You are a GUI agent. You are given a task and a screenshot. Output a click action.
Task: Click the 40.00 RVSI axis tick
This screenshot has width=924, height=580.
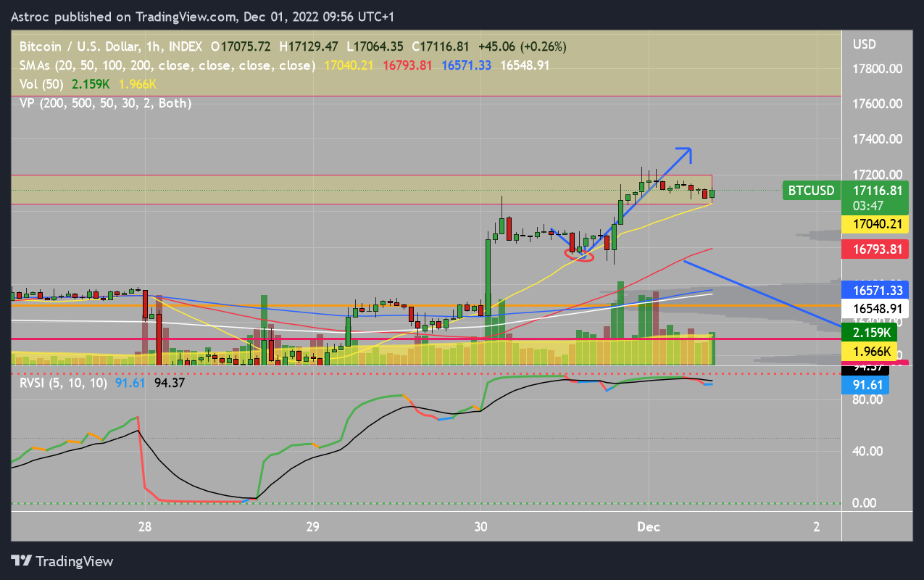click(x=866, y=451)
